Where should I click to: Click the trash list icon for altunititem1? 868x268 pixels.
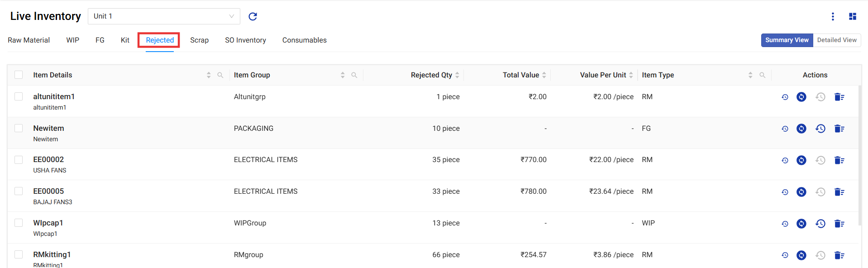click(x=839, y=97)
